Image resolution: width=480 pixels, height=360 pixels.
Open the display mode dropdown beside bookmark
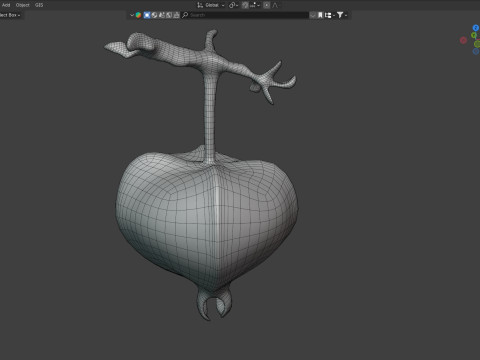click(330, 15)
